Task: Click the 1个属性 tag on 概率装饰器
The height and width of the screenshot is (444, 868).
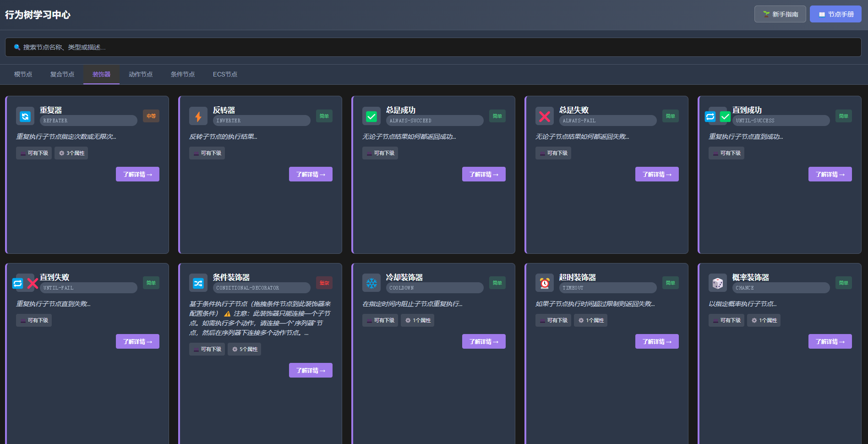Action: pyautogui.click(x=764, y=320)
